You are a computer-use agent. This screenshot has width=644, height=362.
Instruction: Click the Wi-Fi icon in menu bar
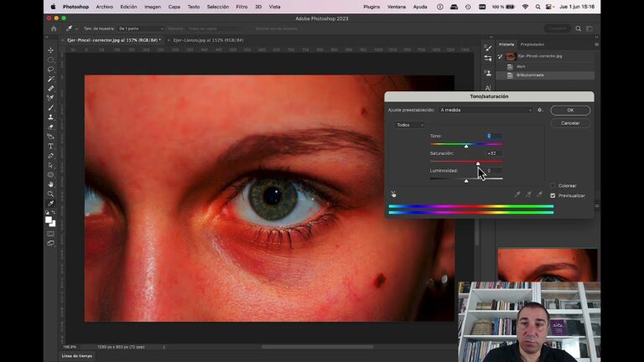coord(525,7)
